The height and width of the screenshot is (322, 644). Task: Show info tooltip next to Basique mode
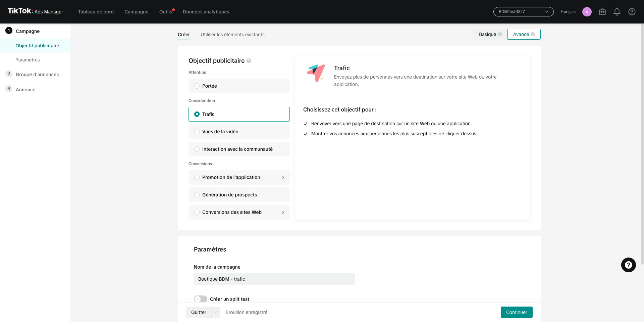tap(500, 34)
